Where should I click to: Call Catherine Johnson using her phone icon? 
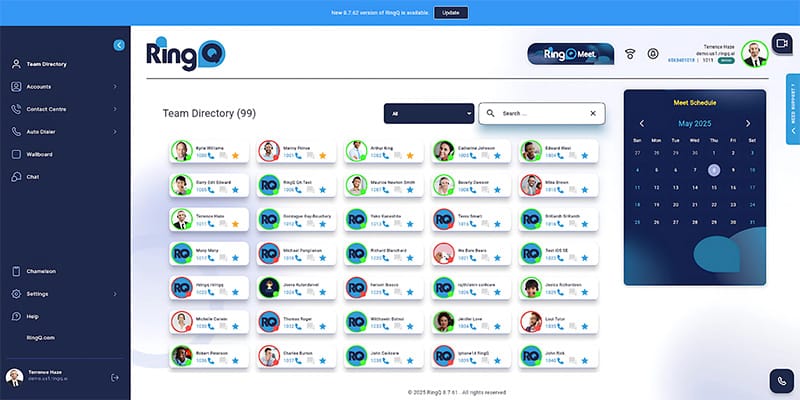click(472, 156)
